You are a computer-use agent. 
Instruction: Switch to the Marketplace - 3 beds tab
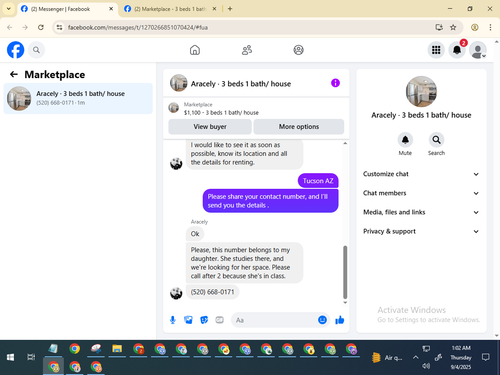pos(170,9)
